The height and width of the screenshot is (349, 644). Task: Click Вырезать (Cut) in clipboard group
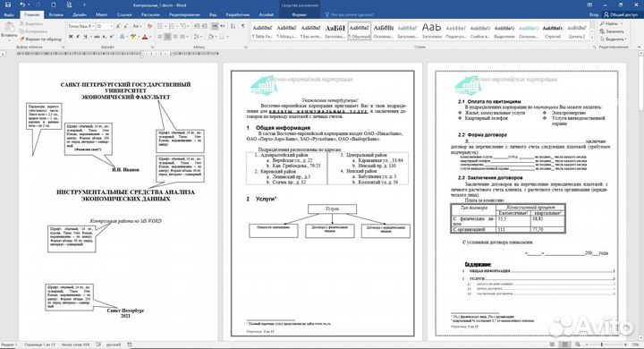tap(31, 24)
